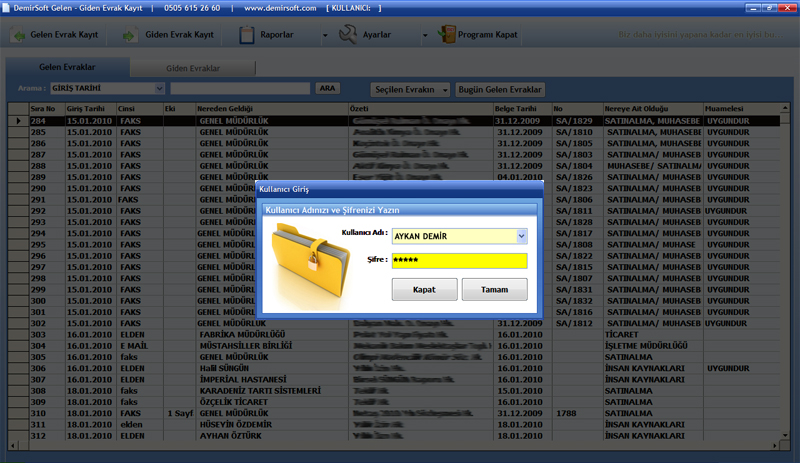
Task: Click the Bugün Gelen Evraklar button
Action: (500, 89)
